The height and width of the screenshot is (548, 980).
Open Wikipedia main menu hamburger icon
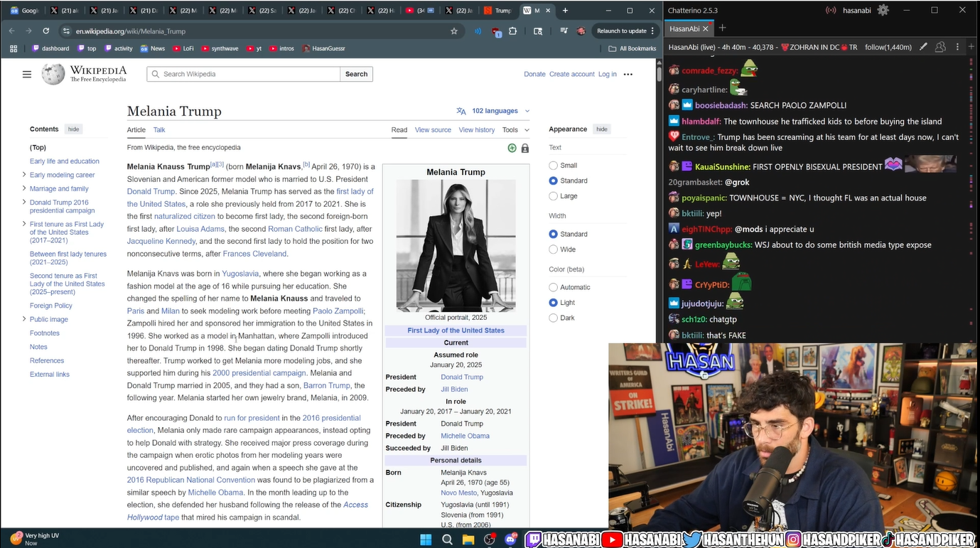(27, 74)
